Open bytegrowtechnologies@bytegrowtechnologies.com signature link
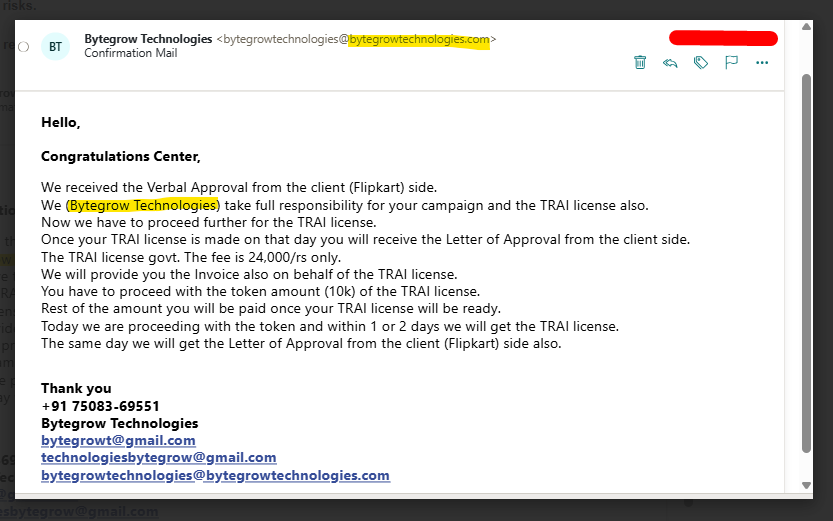This screenshot has width=833, height=521. click(x=215, y=475)
